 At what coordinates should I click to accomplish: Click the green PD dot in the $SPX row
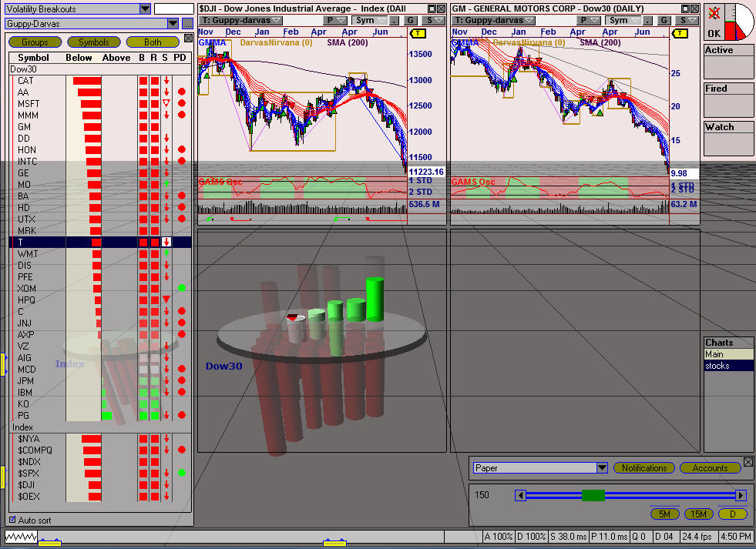coord(182,473)
